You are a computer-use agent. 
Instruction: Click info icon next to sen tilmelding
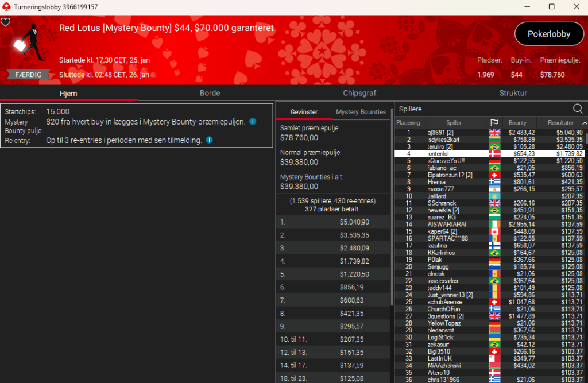pyautogui.click(x=209, y=140)
